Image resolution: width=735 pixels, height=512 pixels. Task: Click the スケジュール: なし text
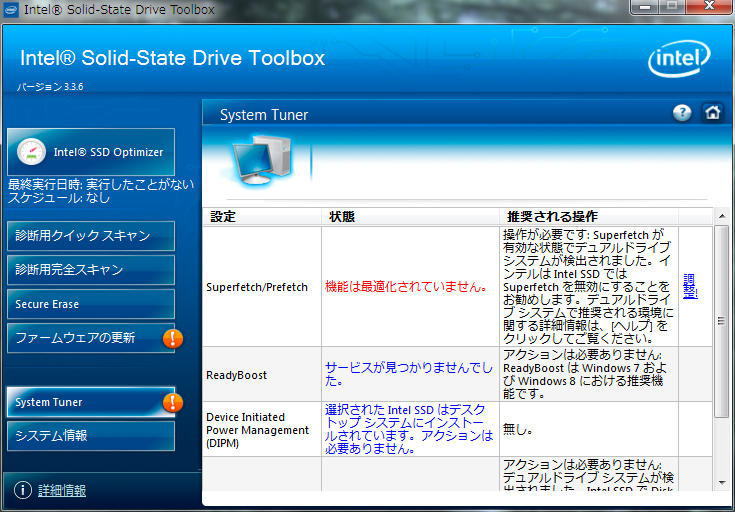pos(59,198)
